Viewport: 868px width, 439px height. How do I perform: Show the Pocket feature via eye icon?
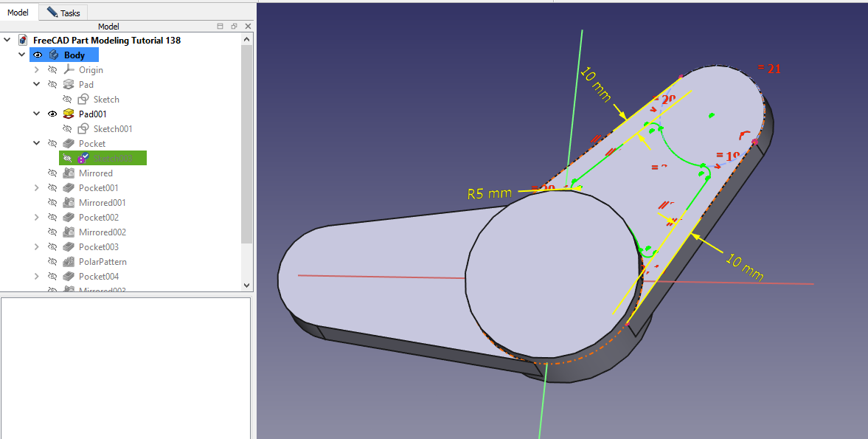tap(52, 144)
